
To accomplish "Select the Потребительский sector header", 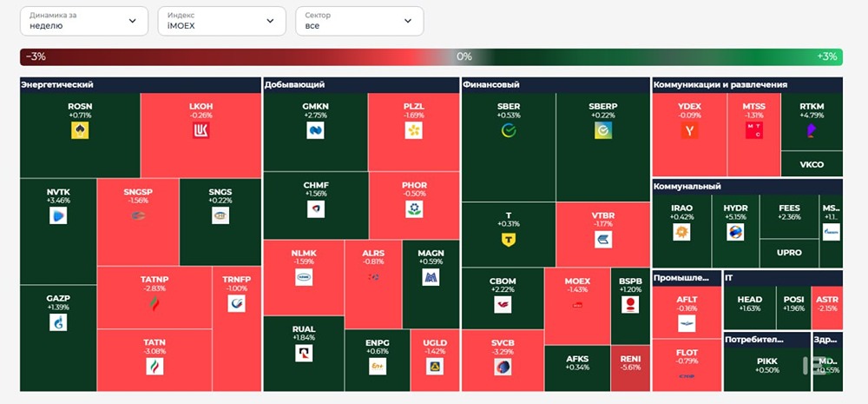I will click(x=767, y=340).
